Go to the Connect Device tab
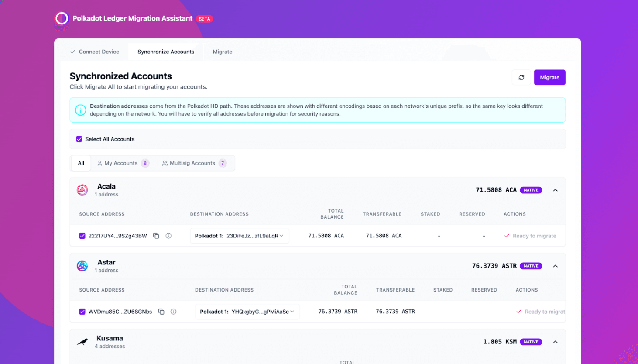The width and height of the screenshot is (638, 364). (95, 52)
